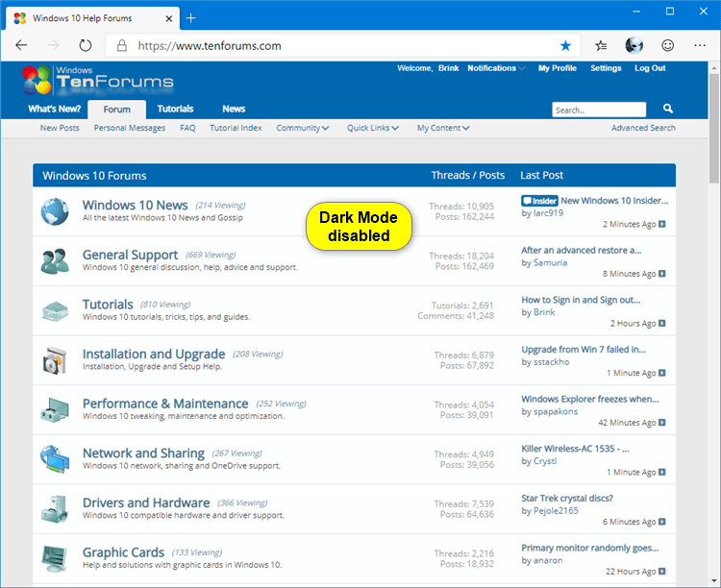721x588 pixels.
Task: Open user Samuria's profile link
Action: (551, 262)
